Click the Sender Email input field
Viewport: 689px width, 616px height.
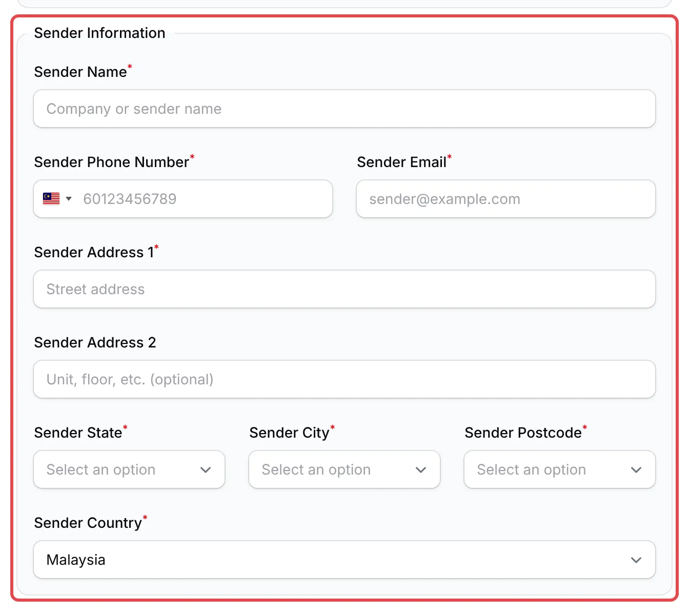tap(506, 199)
